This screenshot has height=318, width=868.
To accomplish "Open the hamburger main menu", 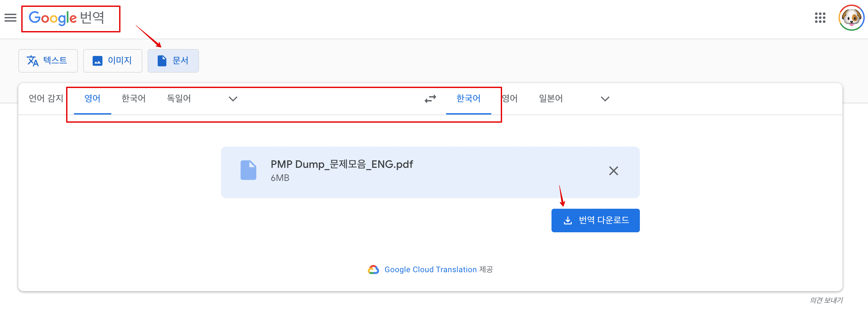I will pos(10,18).
